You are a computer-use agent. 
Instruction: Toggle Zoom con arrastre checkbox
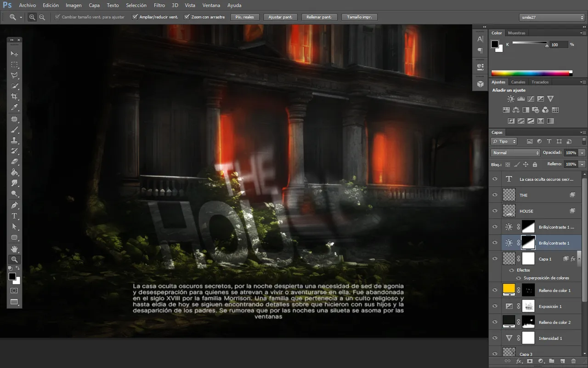click(x=187, y=17)
